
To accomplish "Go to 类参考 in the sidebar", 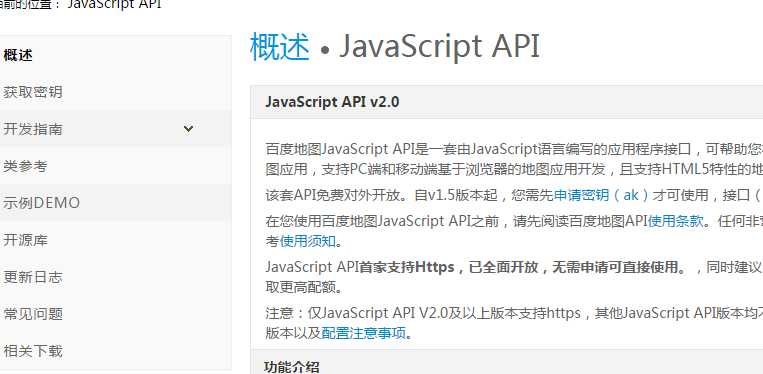I will click(25, 166).
